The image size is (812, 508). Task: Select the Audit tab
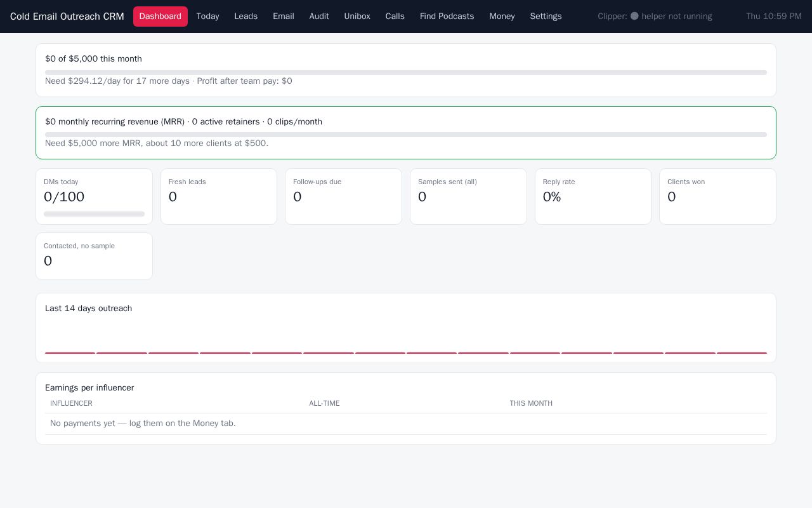click(x=319, y=17)
